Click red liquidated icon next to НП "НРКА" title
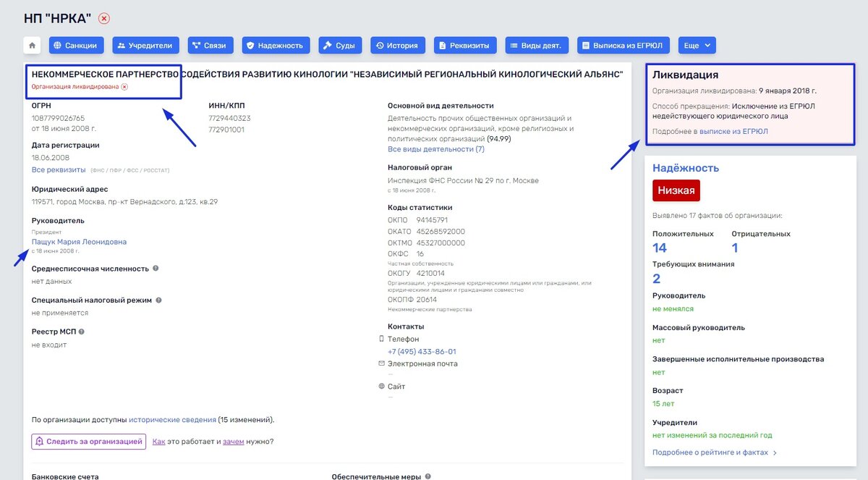The height and width of the screenshot is (480, 868). [x=104, y=18]
